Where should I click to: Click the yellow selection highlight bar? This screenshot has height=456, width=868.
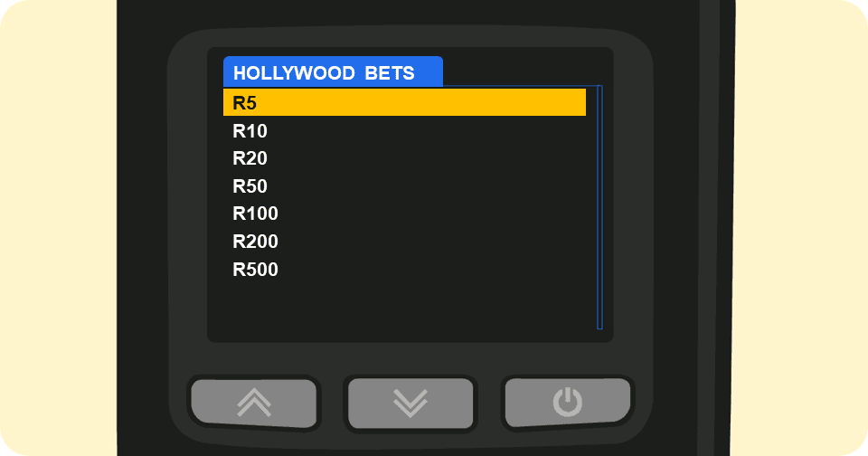point(404,102)
